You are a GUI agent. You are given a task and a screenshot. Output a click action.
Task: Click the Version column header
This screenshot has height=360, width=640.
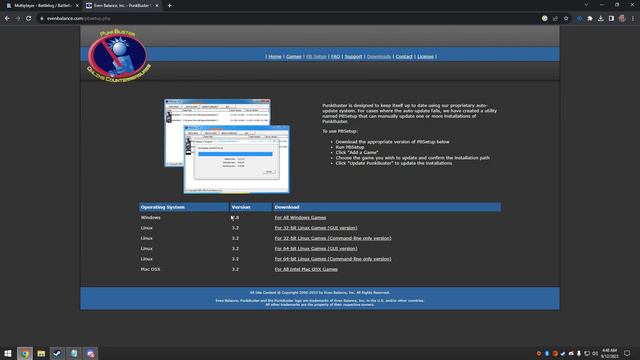coord(251,207)
